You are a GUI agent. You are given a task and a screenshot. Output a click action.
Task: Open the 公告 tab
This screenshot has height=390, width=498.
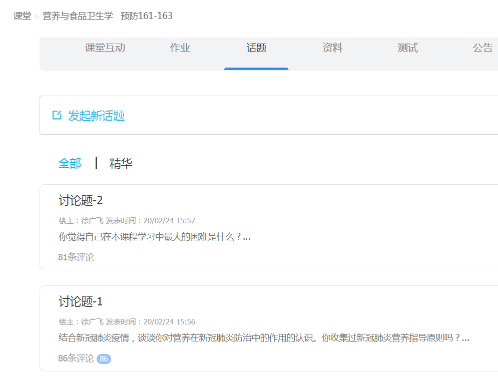pos(483,48)
